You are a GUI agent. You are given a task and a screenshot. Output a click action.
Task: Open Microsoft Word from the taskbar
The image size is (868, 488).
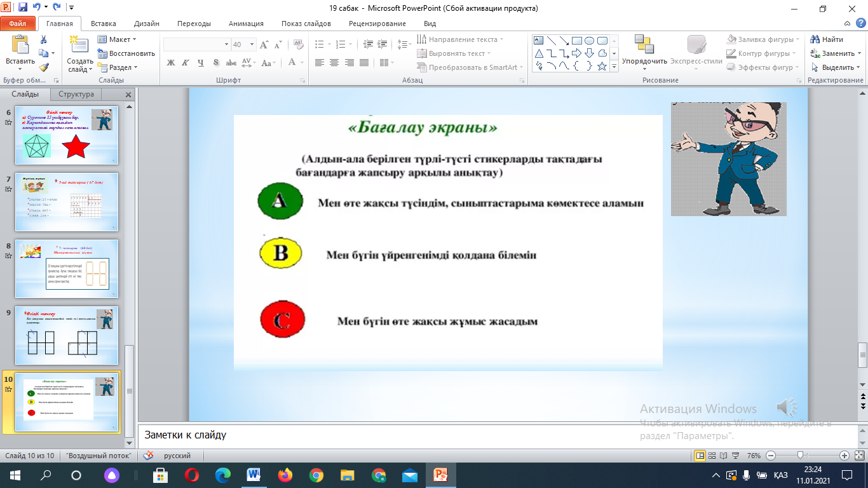[254, 475]
